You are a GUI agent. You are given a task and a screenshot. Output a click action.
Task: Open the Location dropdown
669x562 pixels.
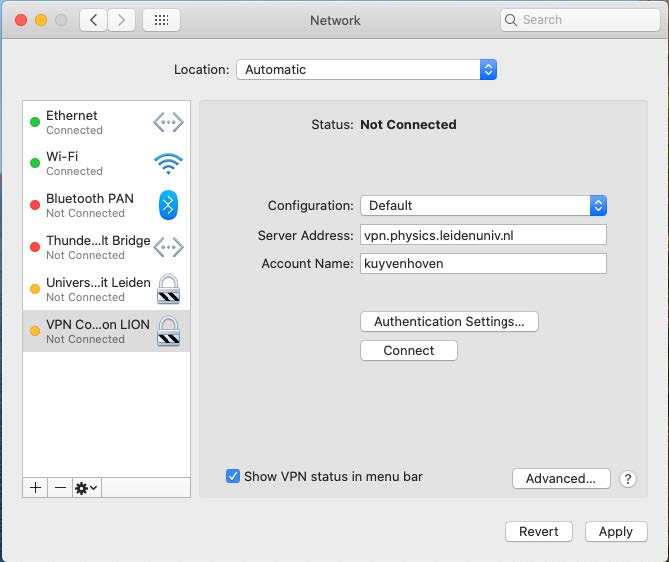tap(366, 70)
